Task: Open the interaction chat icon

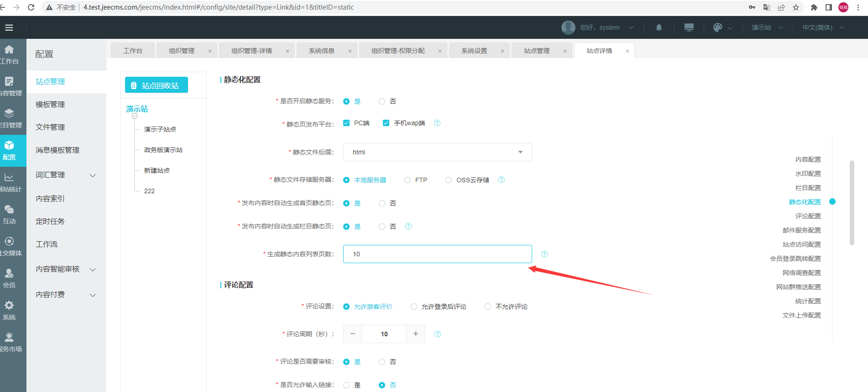Action: (9, 209)
